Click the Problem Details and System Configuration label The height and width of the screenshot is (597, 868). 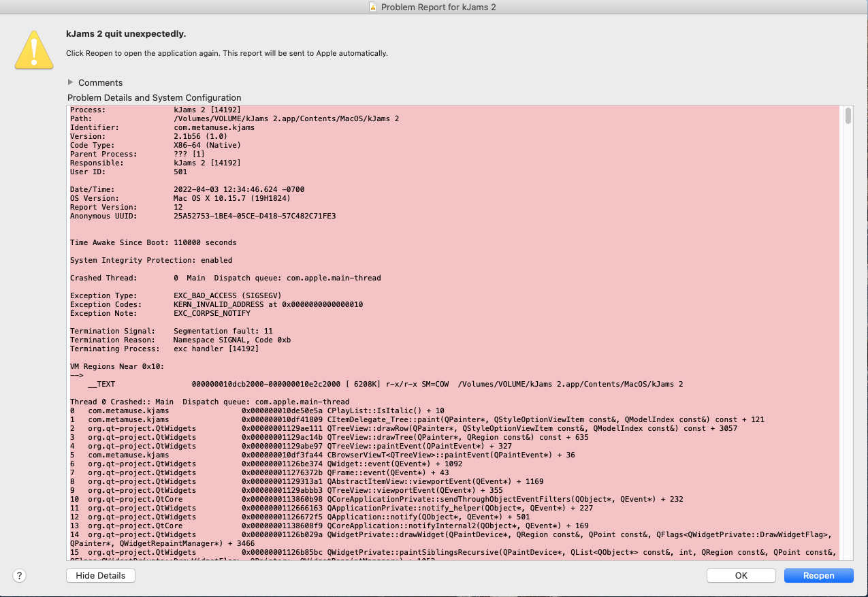[x=154, y=97]
